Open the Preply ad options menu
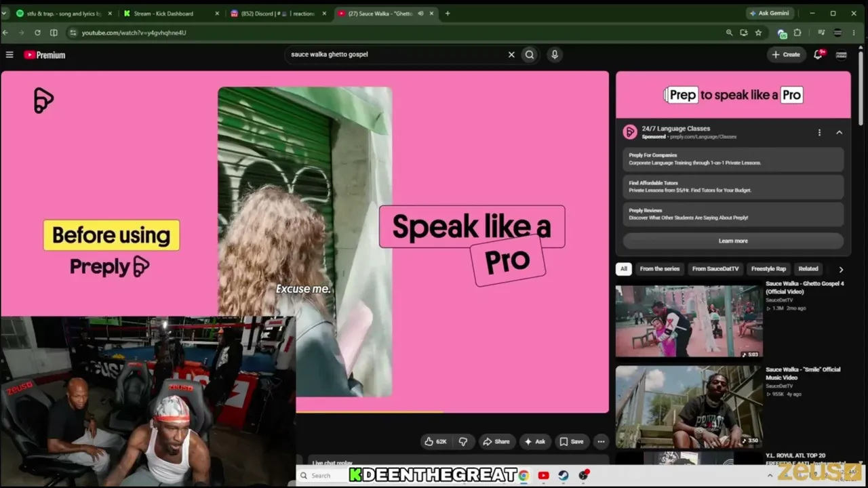Screen dimensions: 868x488 (819, 133)
